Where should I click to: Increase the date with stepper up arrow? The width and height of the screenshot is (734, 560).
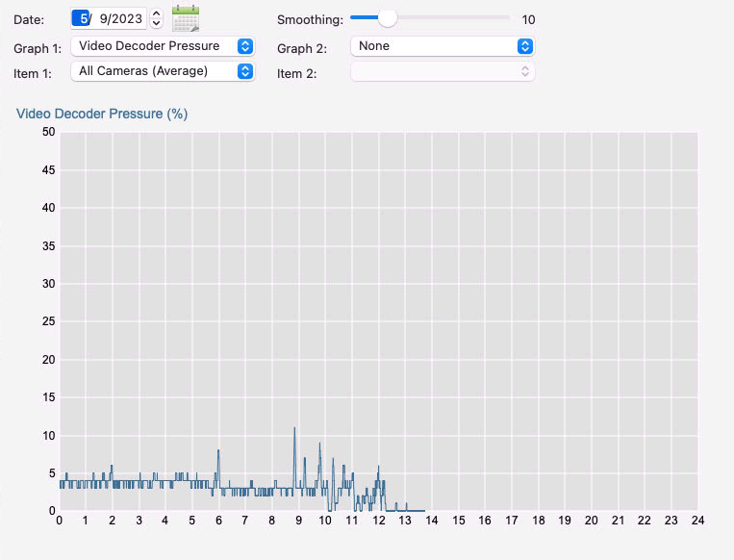[157, 14]
